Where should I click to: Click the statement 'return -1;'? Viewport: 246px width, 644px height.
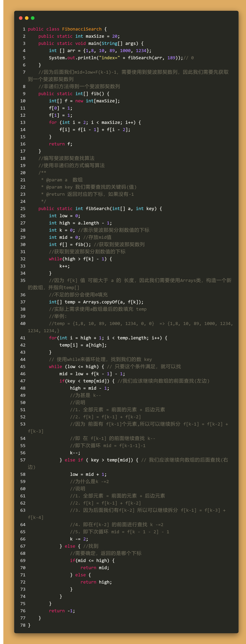pyautogui.click(x=62, y=611)
